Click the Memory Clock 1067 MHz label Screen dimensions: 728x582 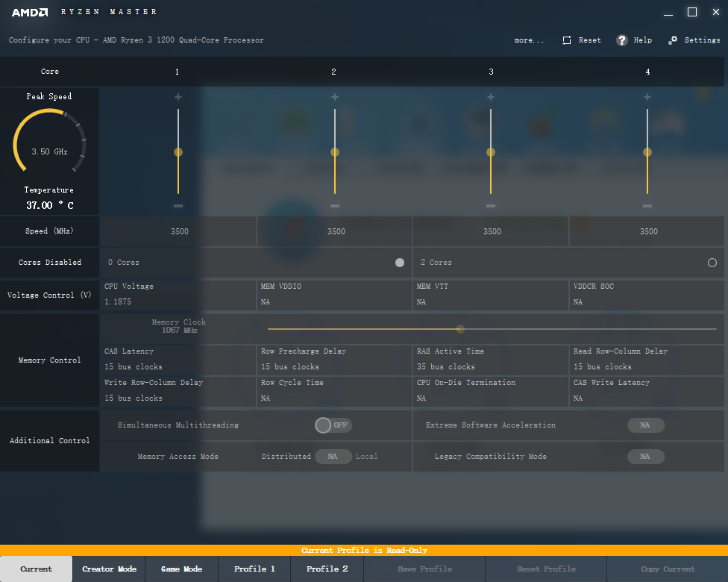pyautogui.click(x=179, y=326)
